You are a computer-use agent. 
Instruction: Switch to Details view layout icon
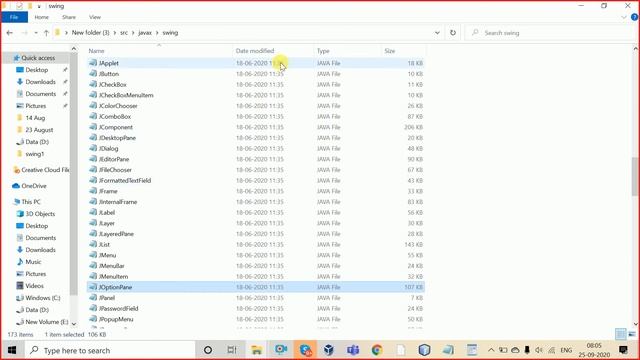(x=620, y=334)
